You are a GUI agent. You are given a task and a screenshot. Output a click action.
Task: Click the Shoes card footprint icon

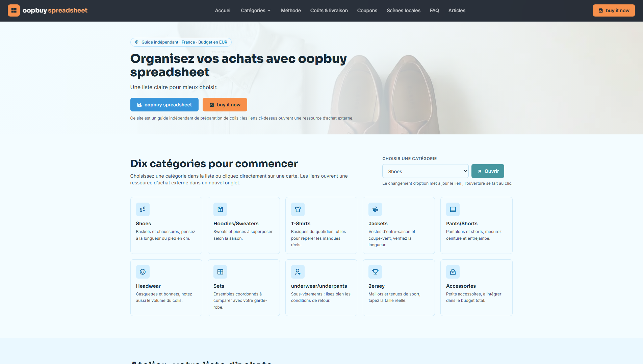pyautogui.click(x=143, y=209)
